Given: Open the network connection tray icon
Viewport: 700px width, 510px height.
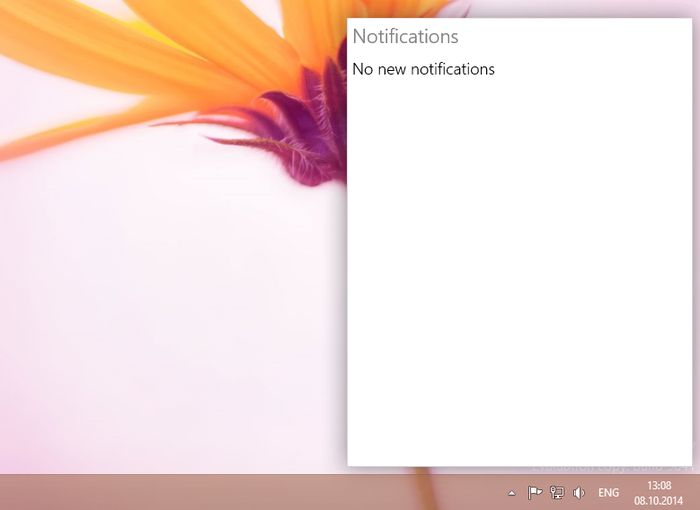Looking at the screenshot, I should 557,493.
